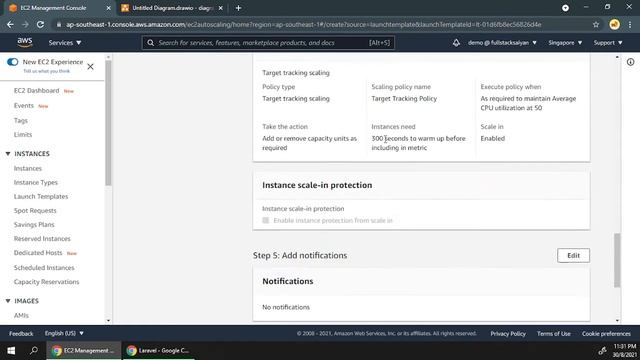This screenshot has height=360, width=640.
Task: Open the Support dropdown menu
Action: (x=608, y=42)
